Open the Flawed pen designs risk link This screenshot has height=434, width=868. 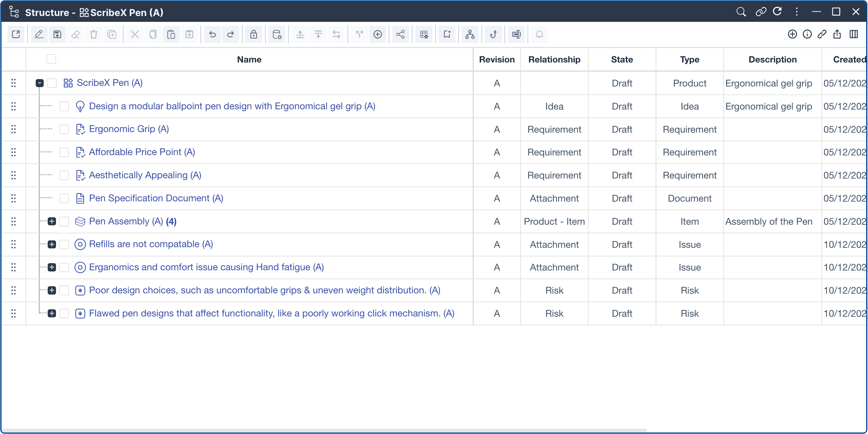[272, 313]
